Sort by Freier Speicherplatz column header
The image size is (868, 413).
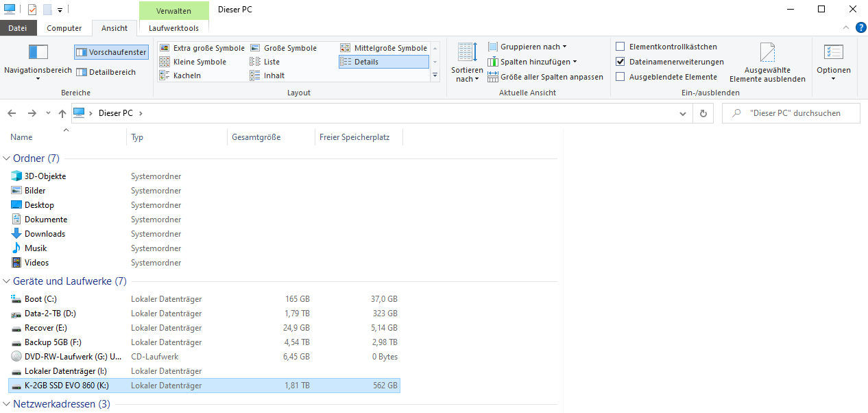click(354, 137)
